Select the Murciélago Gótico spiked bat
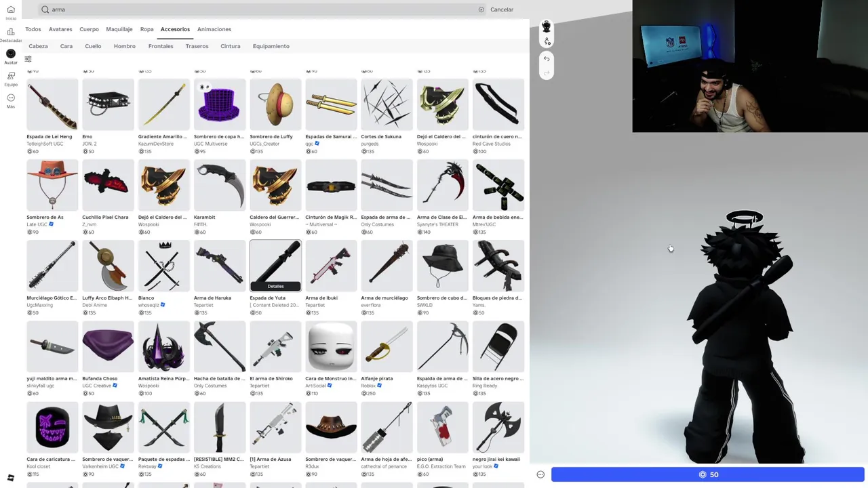This screenshot has height=488, width=868. click(53, 266)
